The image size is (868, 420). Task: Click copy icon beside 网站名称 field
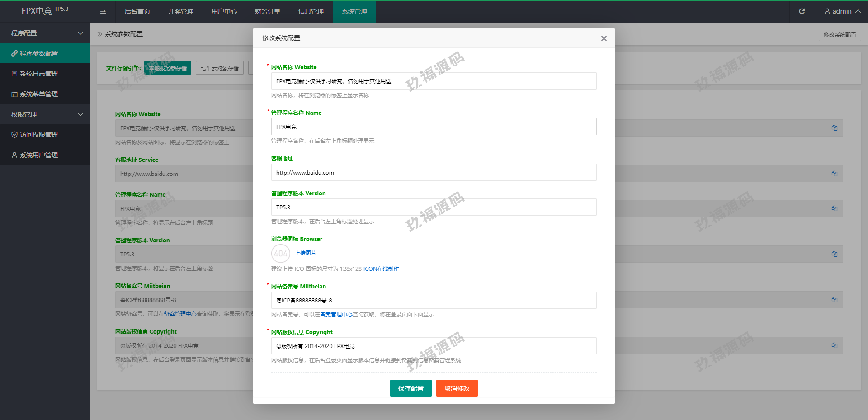click(834, 128)
